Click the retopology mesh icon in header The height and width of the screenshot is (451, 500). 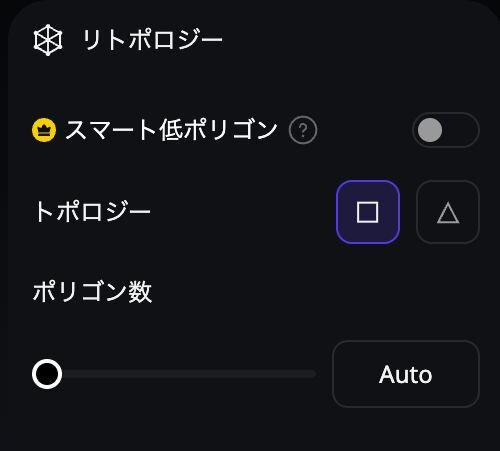[48, 40]
